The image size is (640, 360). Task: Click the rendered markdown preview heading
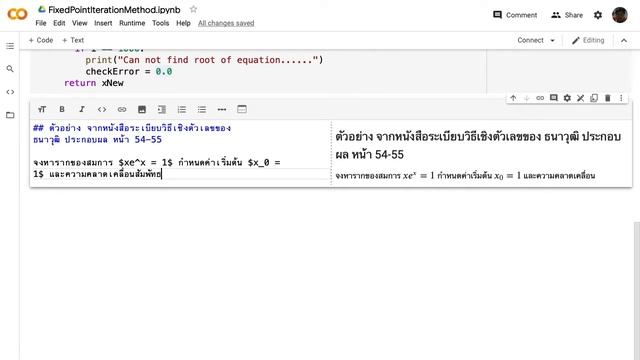478,145
